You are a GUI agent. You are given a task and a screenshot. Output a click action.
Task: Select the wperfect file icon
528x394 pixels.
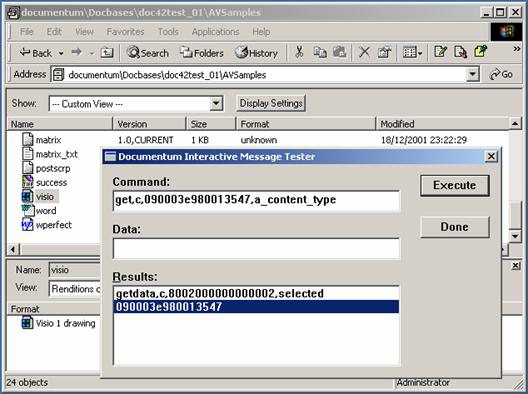pyautogui.click(x=28, y=225)
